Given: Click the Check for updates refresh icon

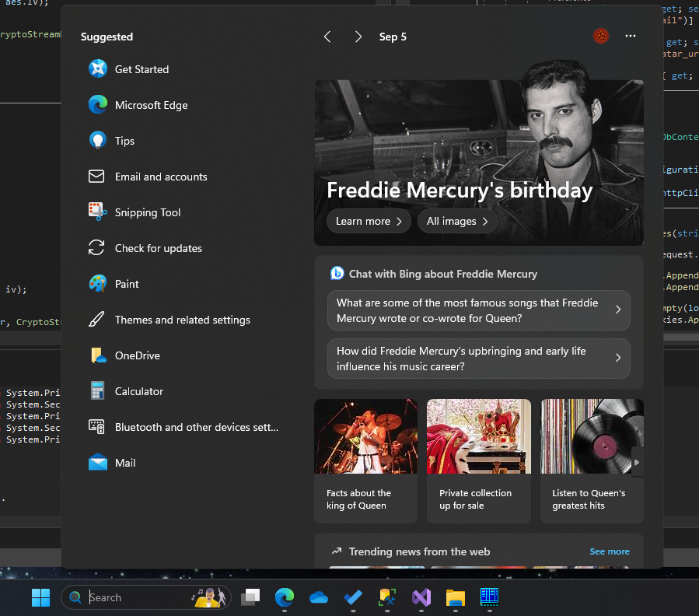Looking at the screenshot, I should click(96, 248).
